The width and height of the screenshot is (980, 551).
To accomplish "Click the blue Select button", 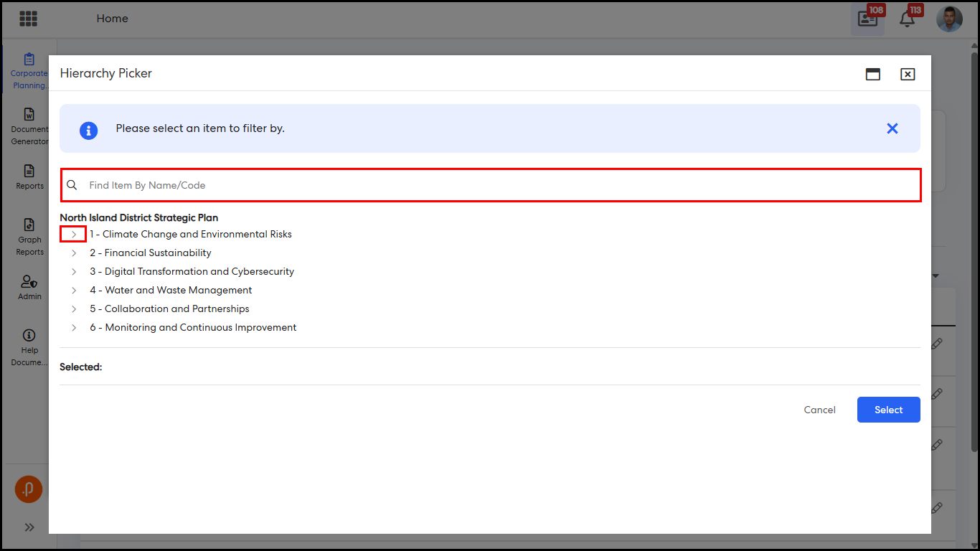I will tap(888, 410).
